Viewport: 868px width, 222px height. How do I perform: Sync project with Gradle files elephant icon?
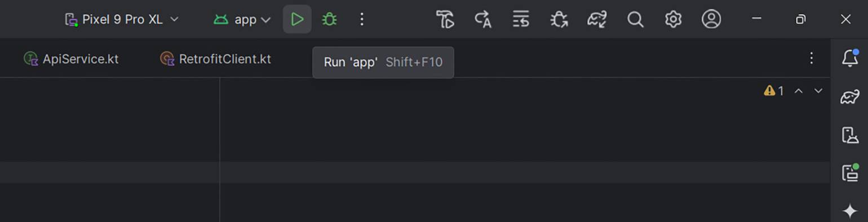tap(597, 19)
